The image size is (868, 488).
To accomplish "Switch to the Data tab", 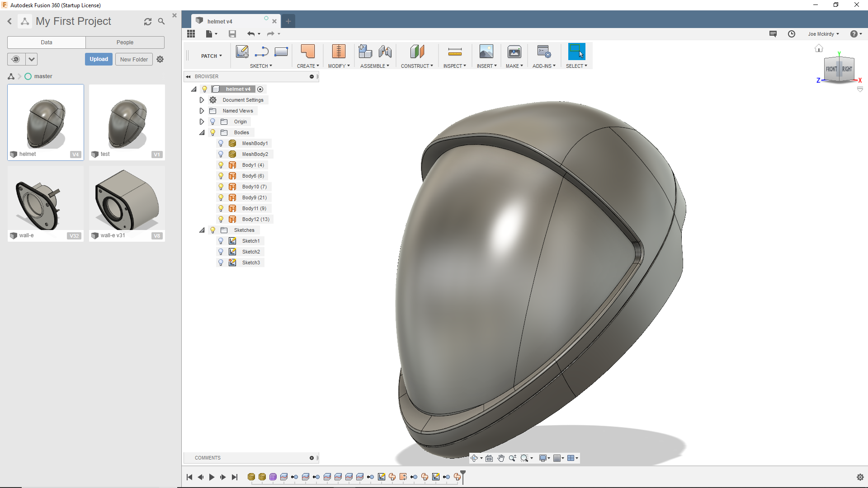I will [47, 42].
